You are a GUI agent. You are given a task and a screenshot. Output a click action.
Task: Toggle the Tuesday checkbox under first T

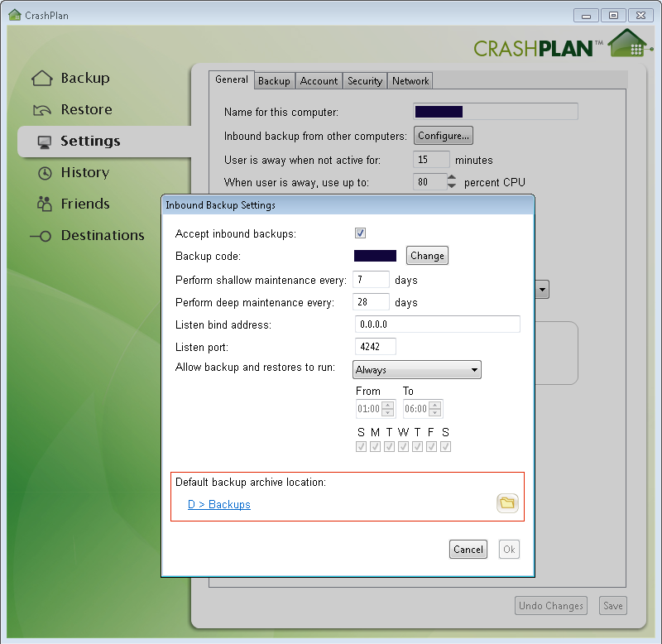[389, 446]
